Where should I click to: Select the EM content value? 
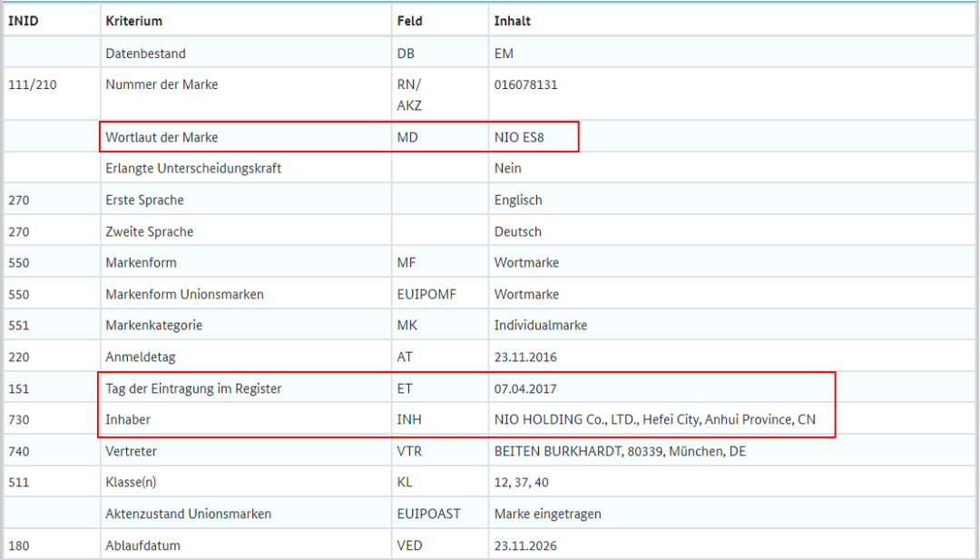504,54
